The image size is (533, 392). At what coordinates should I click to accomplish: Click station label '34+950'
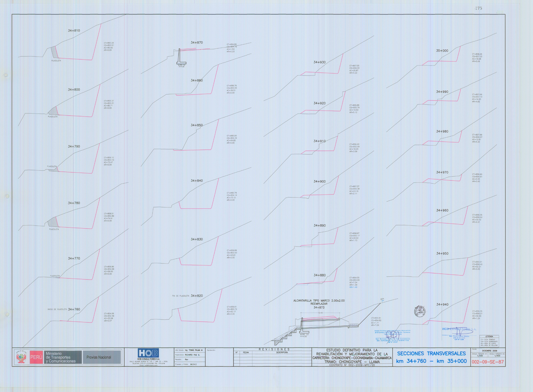click(x=442, y=254)
